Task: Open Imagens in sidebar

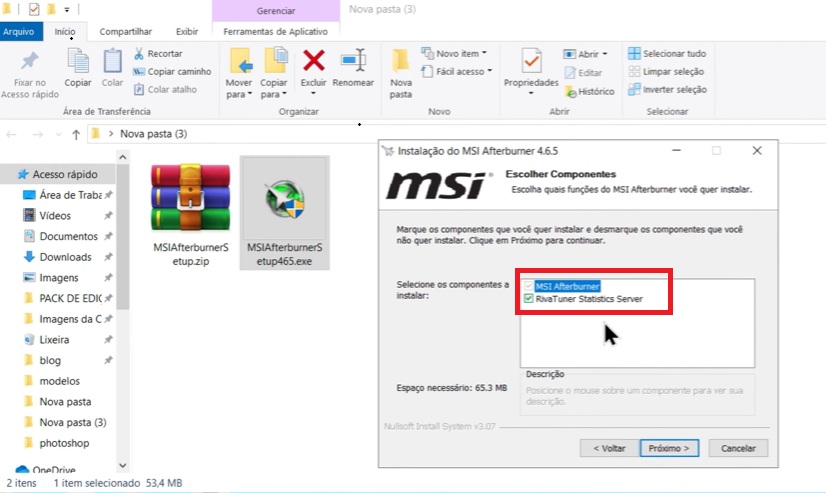Action: (58, 278)
